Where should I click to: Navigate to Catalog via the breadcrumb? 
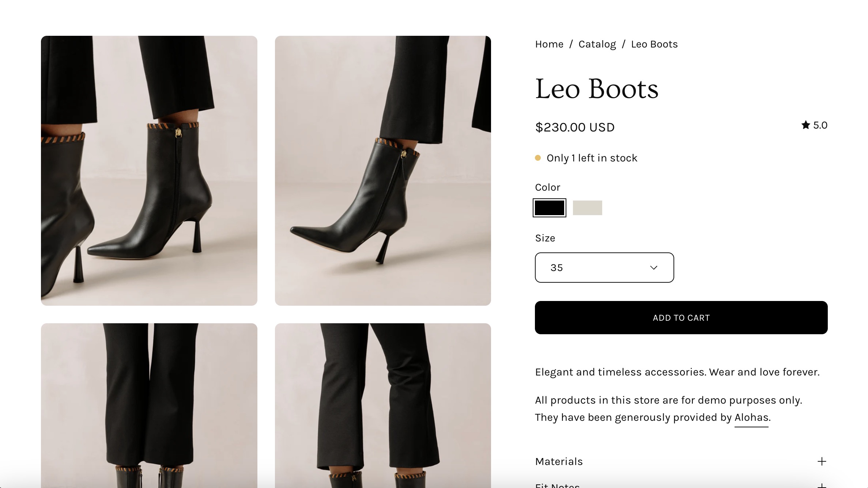click(597, 44)
